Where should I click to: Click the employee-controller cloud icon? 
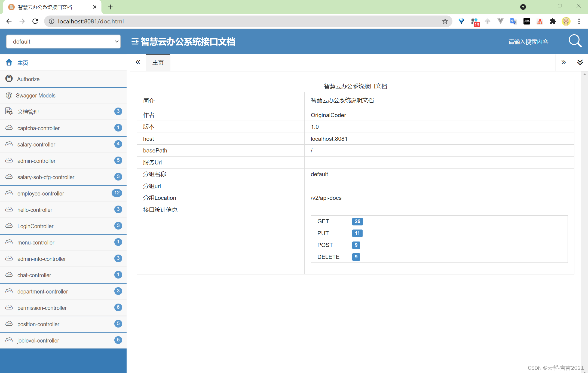click(x=10, y=193)
